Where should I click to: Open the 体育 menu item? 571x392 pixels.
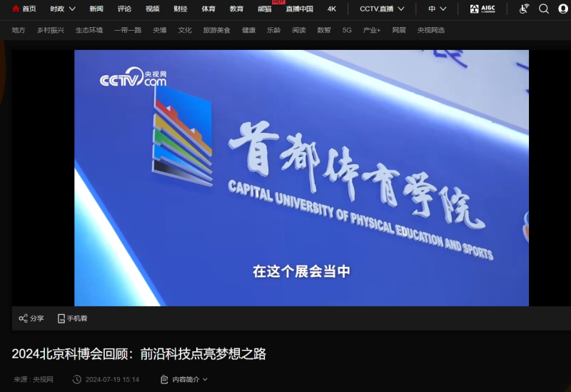tap(208, 9)
